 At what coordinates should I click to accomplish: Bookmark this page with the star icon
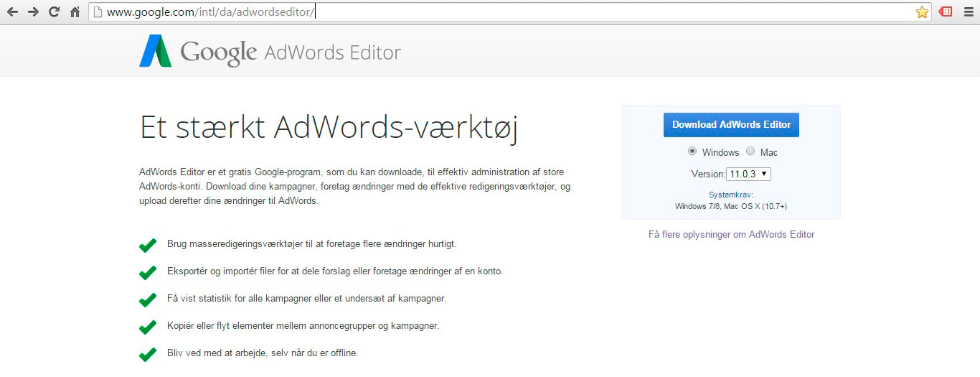pos(922,12)
